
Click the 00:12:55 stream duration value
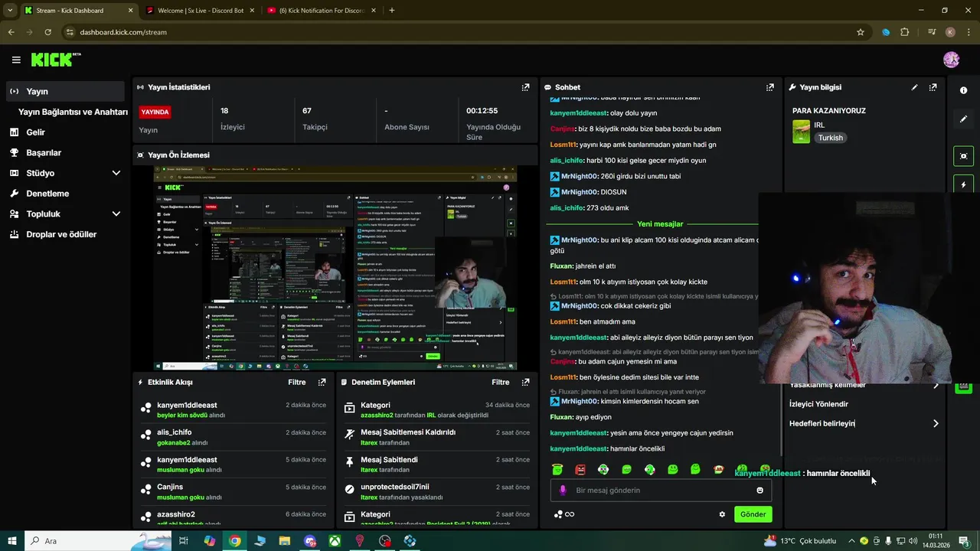[482, 111]
